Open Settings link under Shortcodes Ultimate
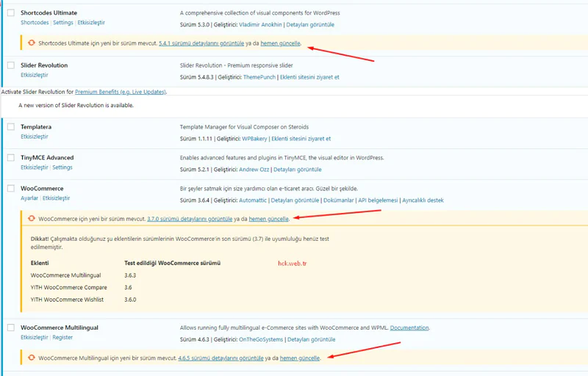 point(63,23)
